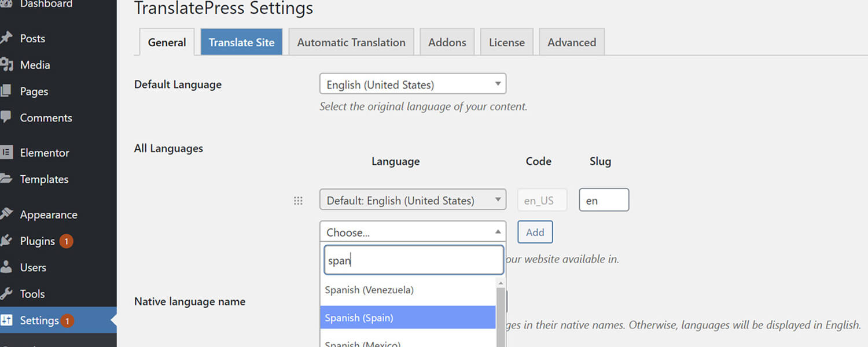The width and height of the screenshot is (868, 347).
Task: Click the slug field containing en
Action: 604,200
